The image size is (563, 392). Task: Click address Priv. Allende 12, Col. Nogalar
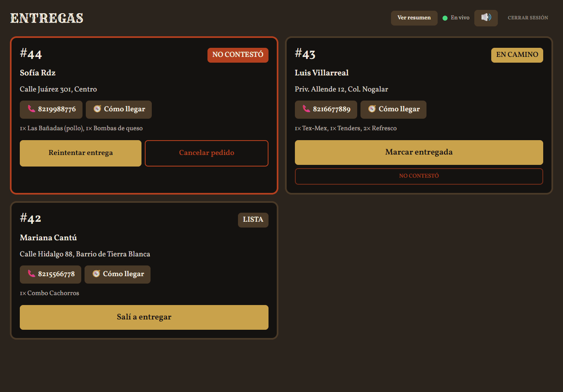(x=342, y=89)
